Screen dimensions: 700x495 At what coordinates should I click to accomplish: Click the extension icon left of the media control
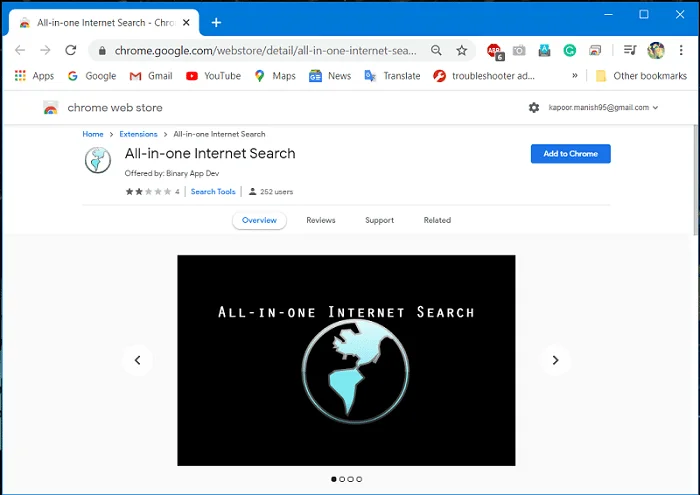click(x=595, y=50)
